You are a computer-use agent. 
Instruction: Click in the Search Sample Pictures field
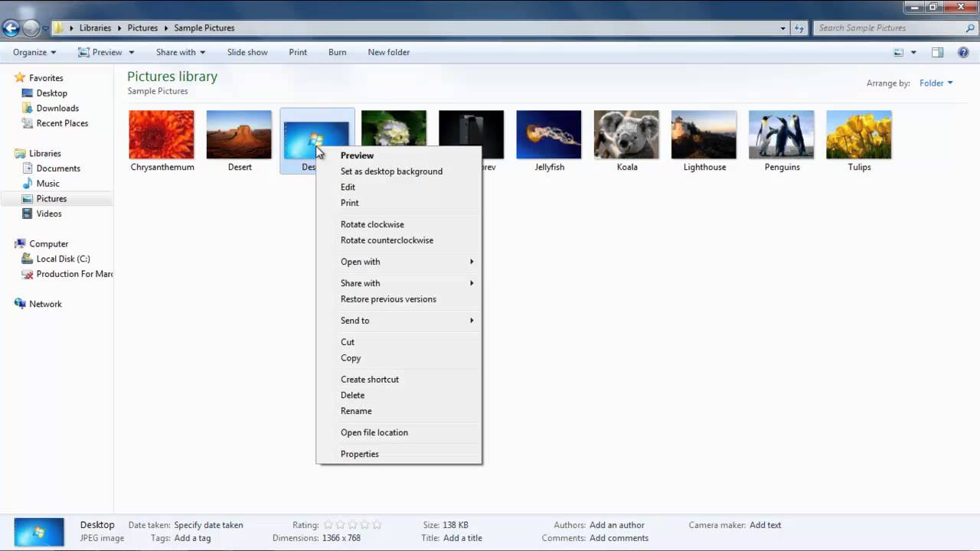pos(888,28)
